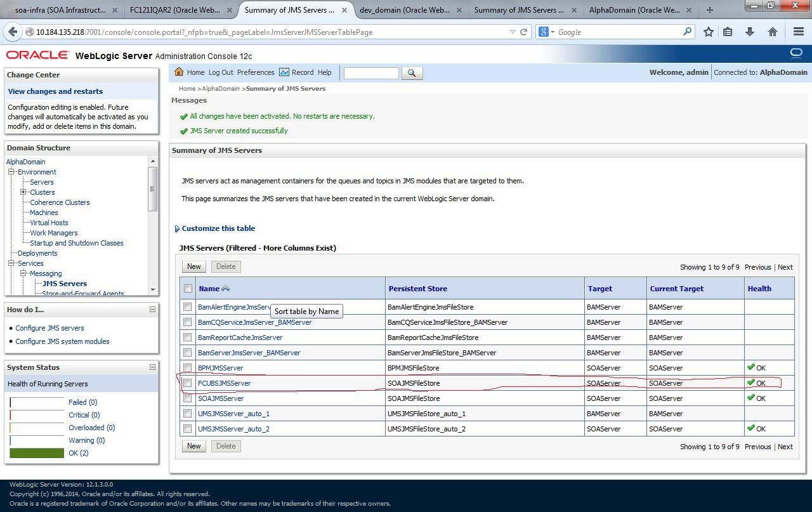This screenshot has height=512, width=812.
Task: Select the header checkbox to choose all JMS servers
Action: pos(188,288)
